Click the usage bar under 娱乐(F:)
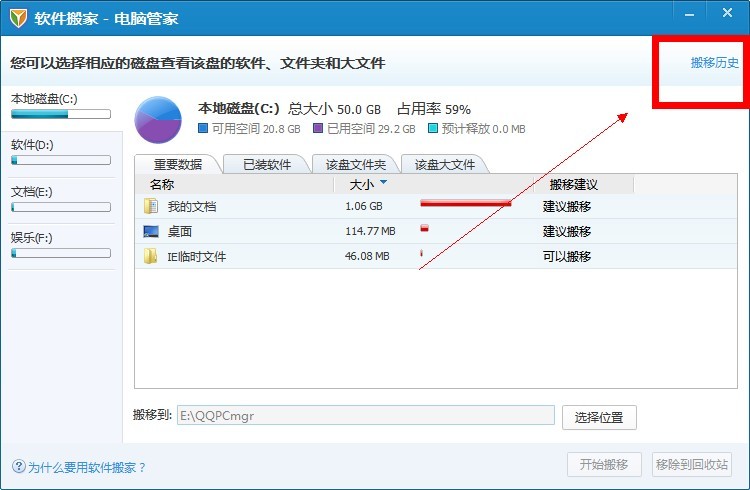Viewport: 750px width, 490px height. click(61, 253)
